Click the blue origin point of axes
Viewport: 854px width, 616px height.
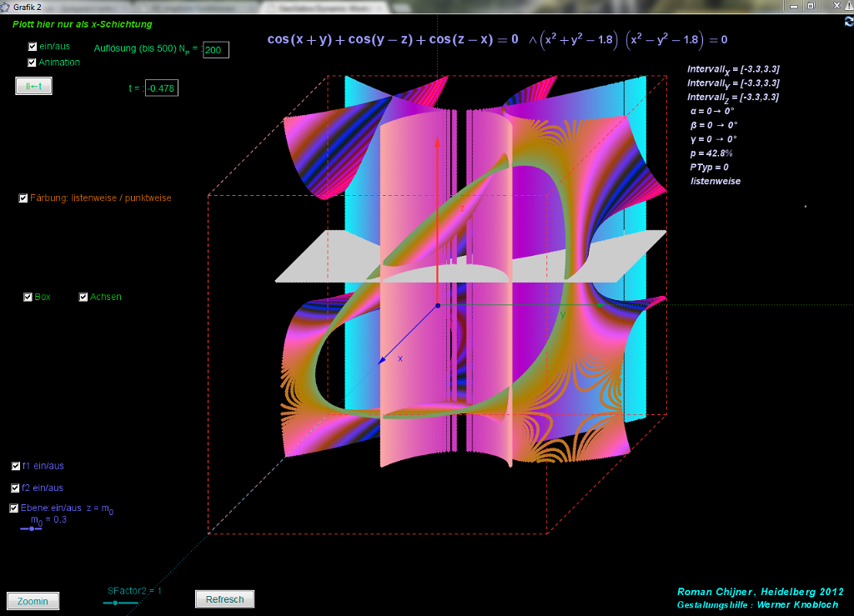437,306
